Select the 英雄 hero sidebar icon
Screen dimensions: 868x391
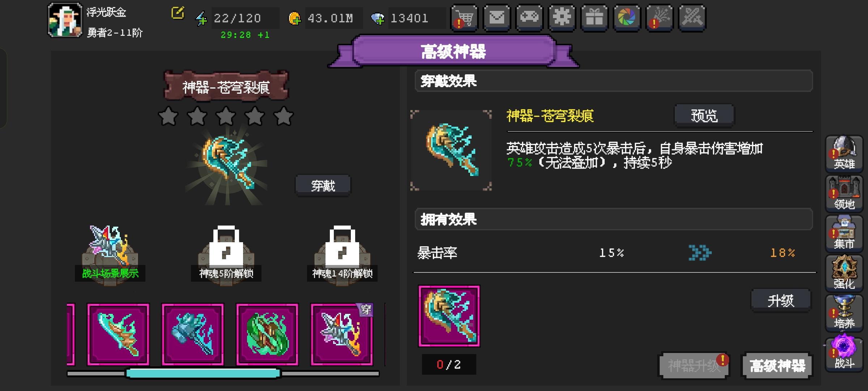[844, 154]
